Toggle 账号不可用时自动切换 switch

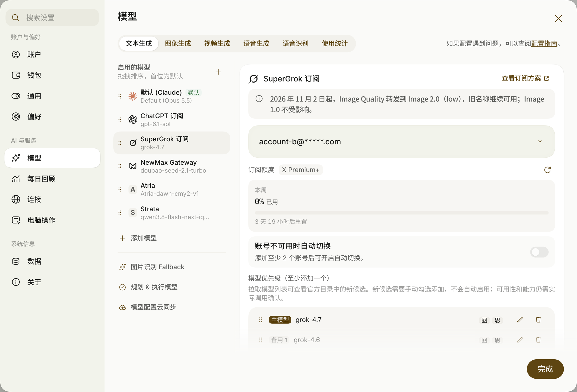[539, 252]
